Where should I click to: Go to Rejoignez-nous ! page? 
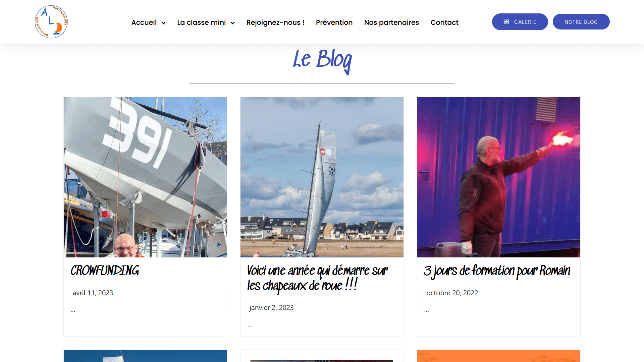[x=275, y=22]
